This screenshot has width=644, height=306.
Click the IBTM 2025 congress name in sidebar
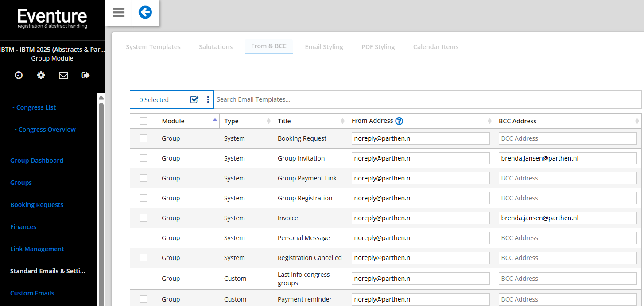pyautogui.click(x=53, y=50)
